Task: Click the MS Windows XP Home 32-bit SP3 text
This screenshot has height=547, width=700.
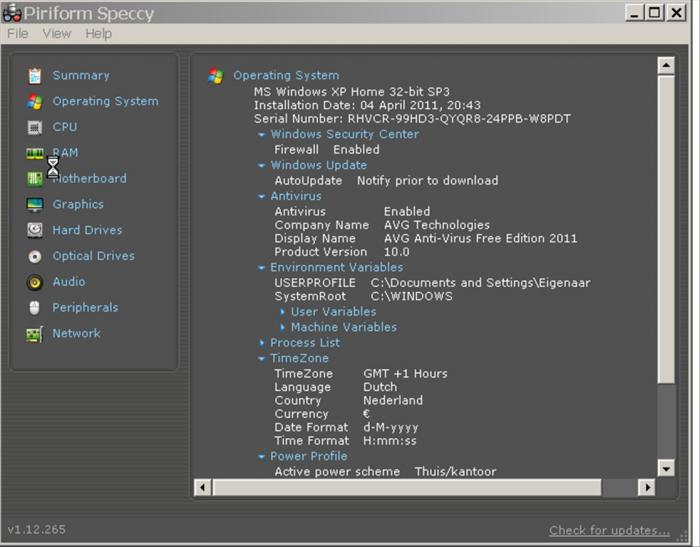Action: pos(352,92)
